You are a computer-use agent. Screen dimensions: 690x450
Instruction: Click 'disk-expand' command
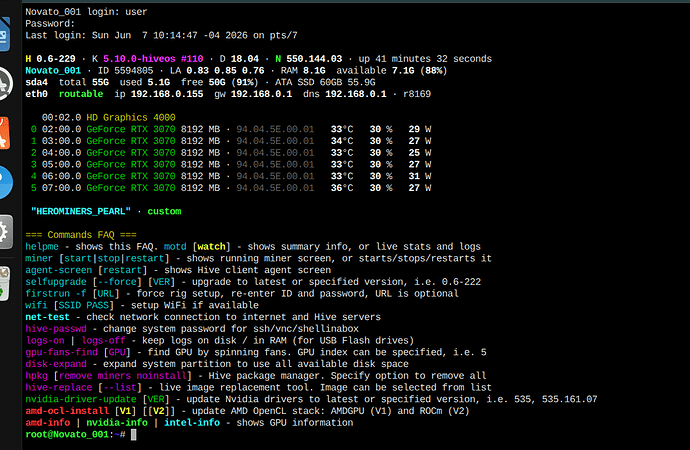(x=56, y=364)
